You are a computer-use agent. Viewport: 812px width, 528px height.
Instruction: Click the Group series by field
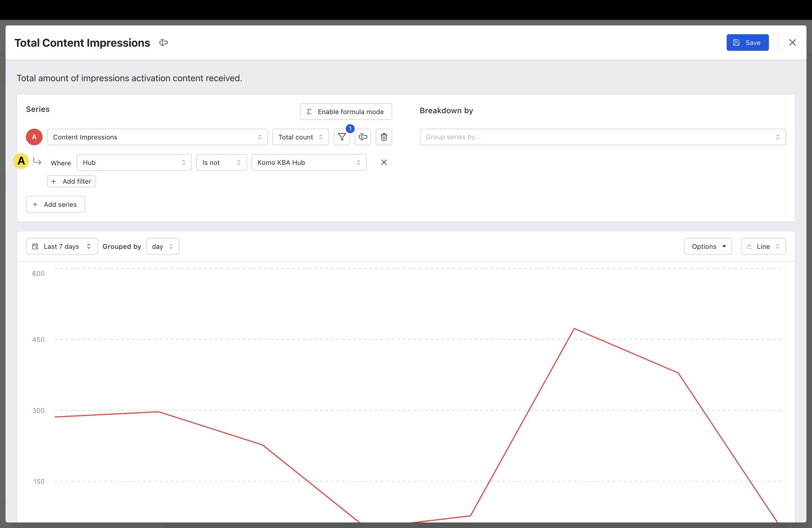(602, 137)
